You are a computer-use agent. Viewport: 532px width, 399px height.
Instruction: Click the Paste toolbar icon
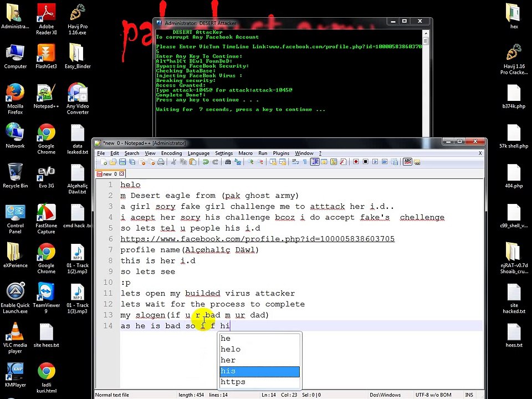point(193,162)
